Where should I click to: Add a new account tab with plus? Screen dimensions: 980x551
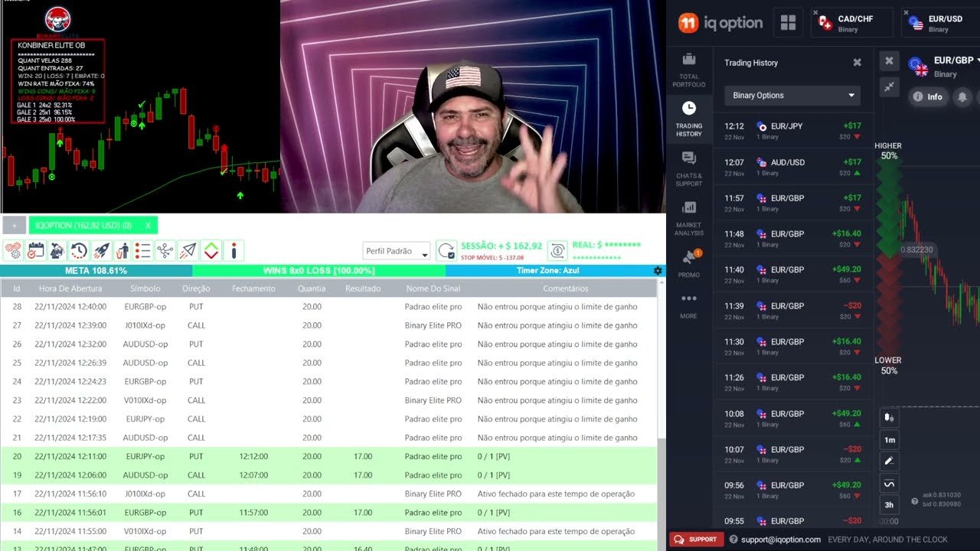tap(14, 226)
